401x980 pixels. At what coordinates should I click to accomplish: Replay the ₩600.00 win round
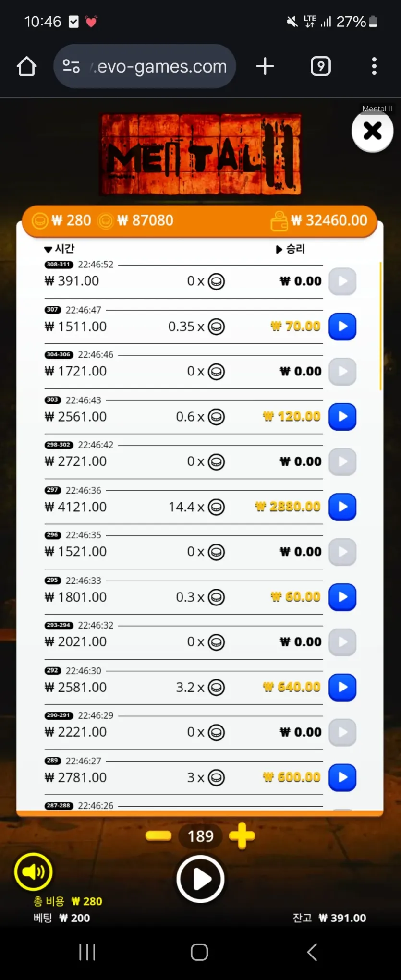click(342, 777)
